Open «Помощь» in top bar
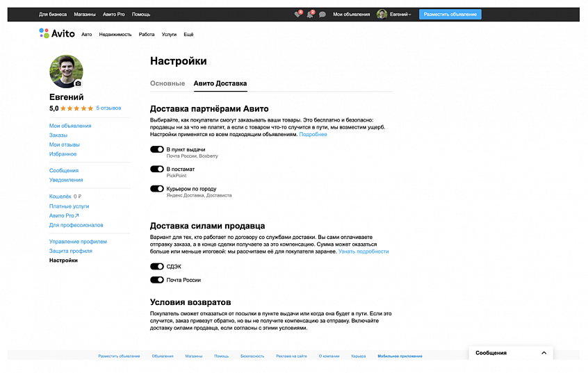This screenshot has width=588, height=373. (x=141, y=15)
